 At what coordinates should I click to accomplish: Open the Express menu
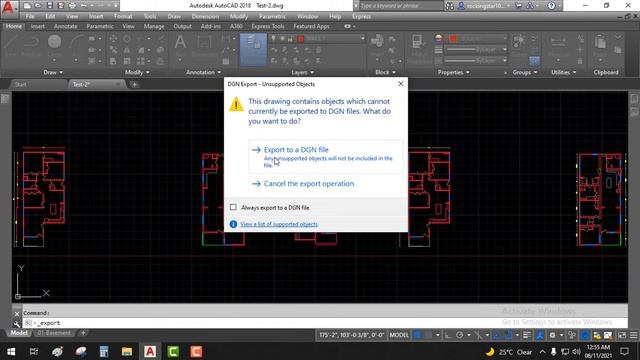click(361, 16)
